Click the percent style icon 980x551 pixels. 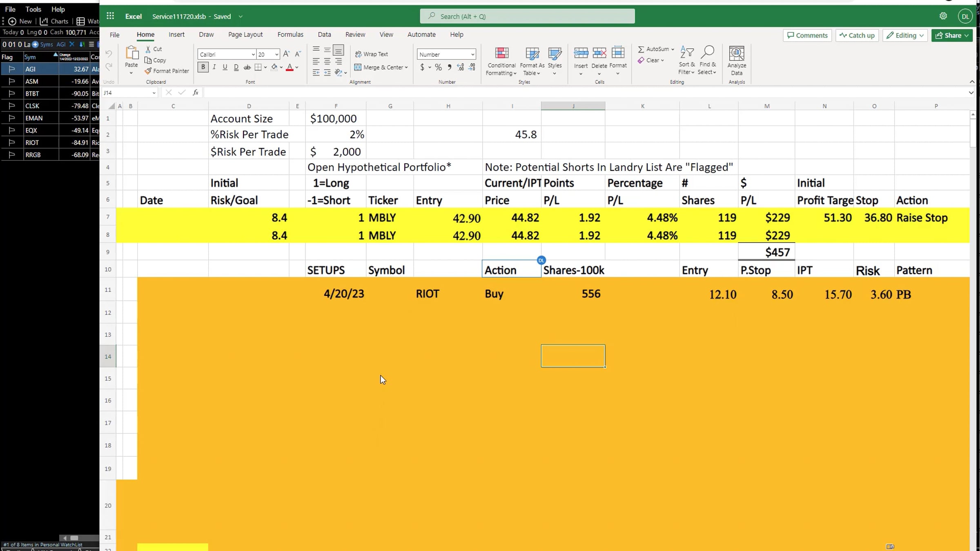click(438, 67)
